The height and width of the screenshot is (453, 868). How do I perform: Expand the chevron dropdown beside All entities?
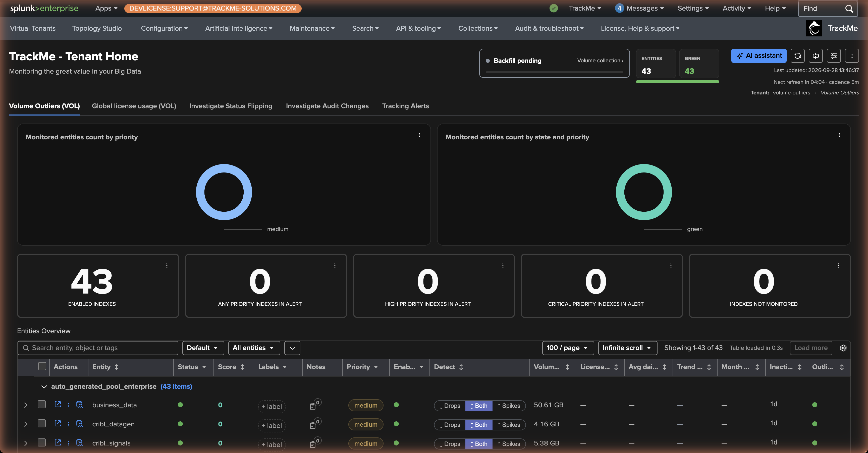coord(292,348)
